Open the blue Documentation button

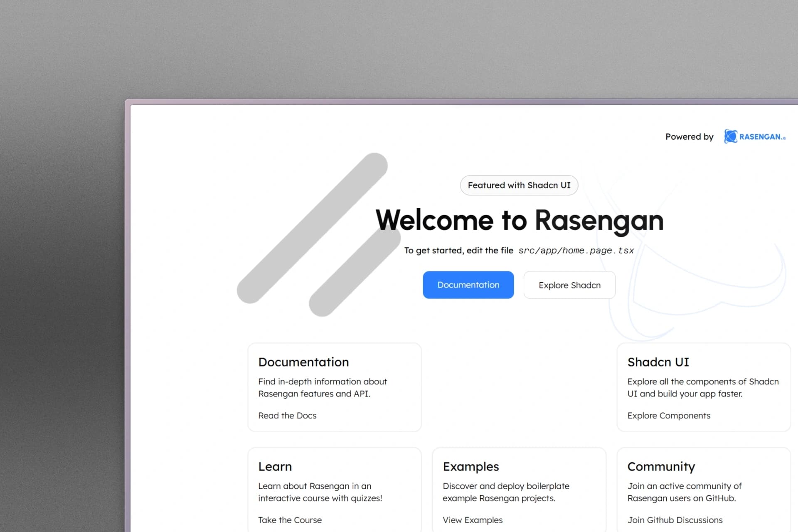click(468, 285)
